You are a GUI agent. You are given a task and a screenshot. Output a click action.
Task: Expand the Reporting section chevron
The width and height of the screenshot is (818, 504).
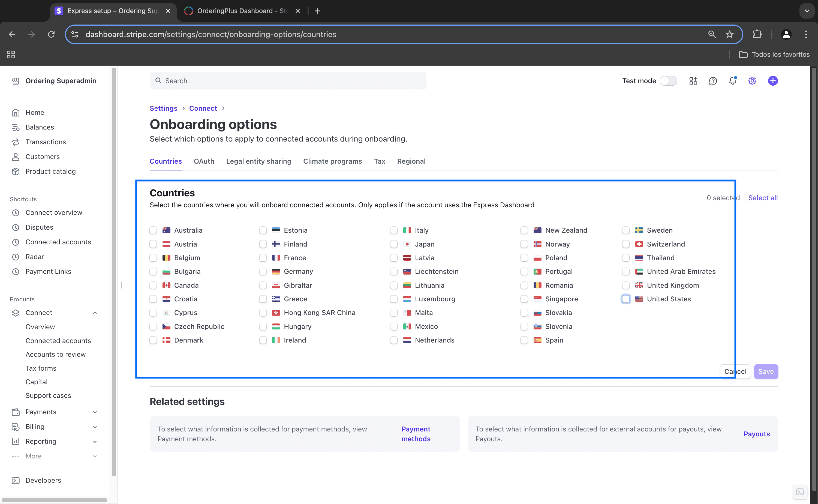coord(95,441)
